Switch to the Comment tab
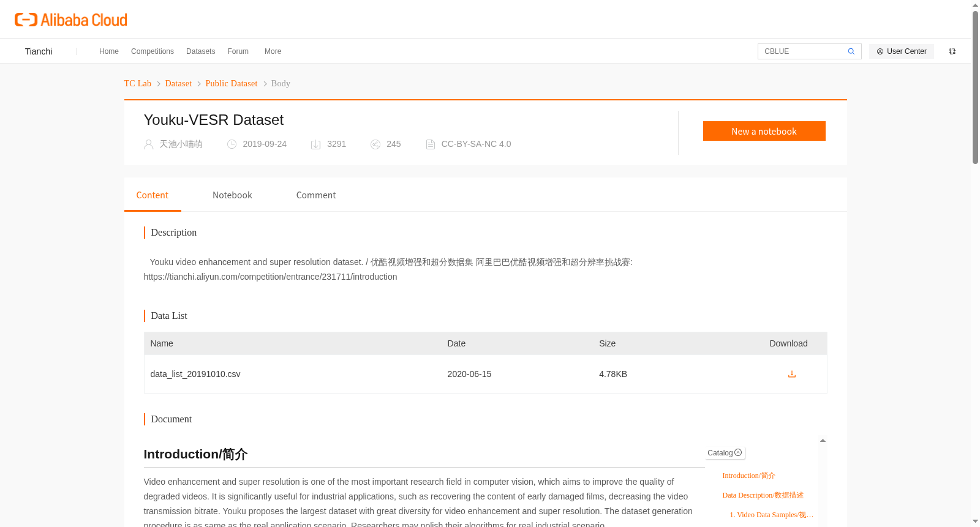980x527 pixels. 316,195
